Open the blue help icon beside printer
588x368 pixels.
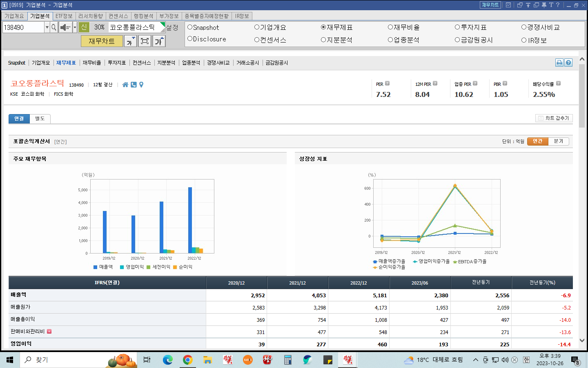coord(568,63)
